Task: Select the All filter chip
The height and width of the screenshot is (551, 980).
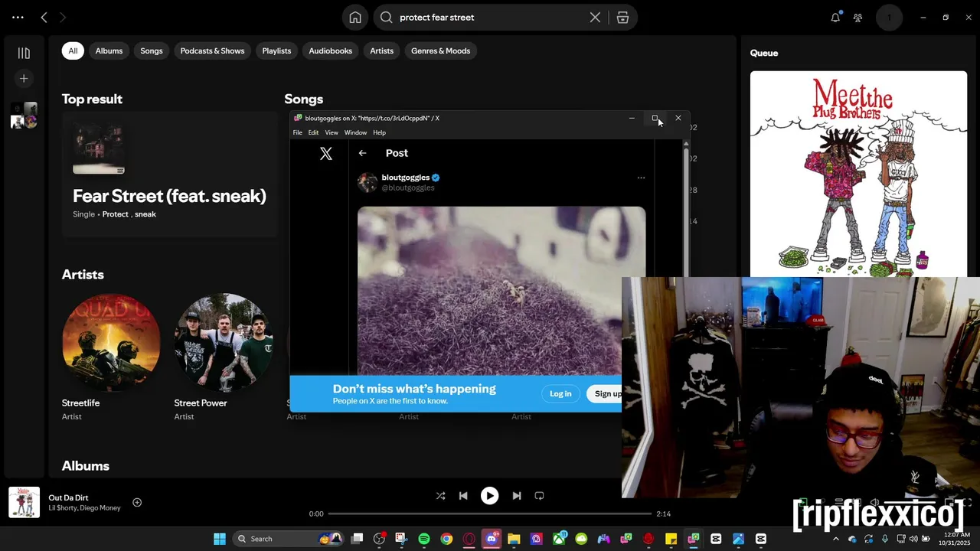Action: tap(73, 51)
